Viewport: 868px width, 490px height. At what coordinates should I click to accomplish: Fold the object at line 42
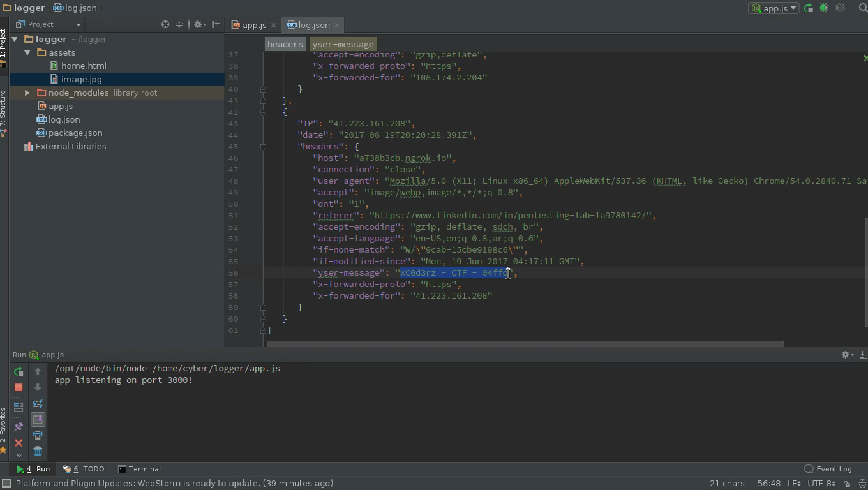pyautogui.click(x=263, y=112)
